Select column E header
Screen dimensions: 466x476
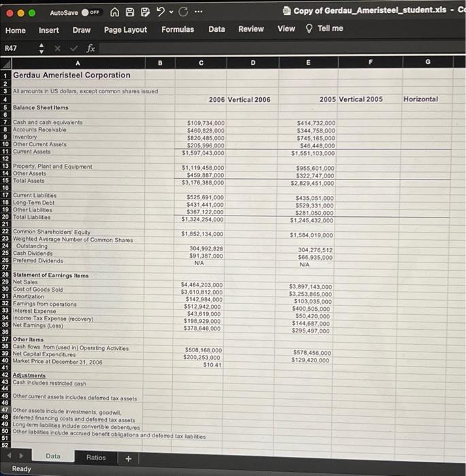click(308, 63)
